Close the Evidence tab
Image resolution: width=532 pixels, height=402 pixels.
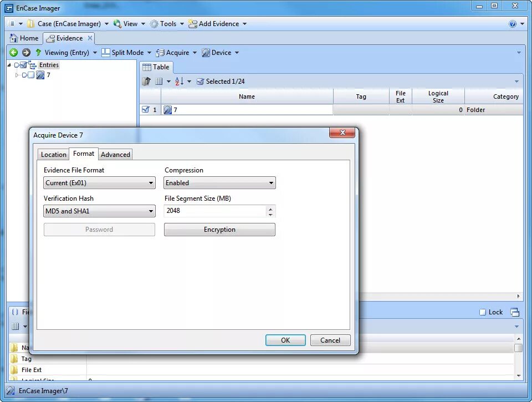90,38
